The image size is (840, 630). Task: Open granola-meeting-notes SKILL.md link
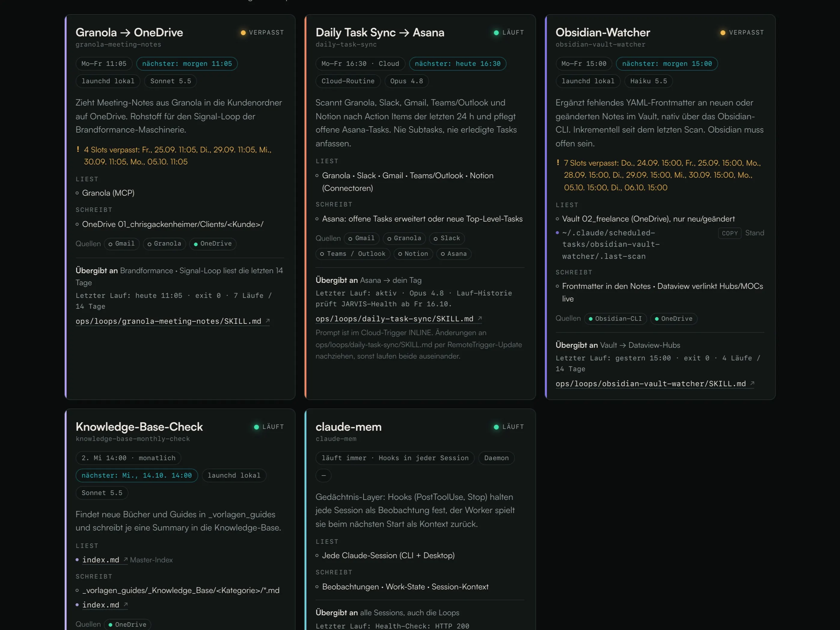173,321
